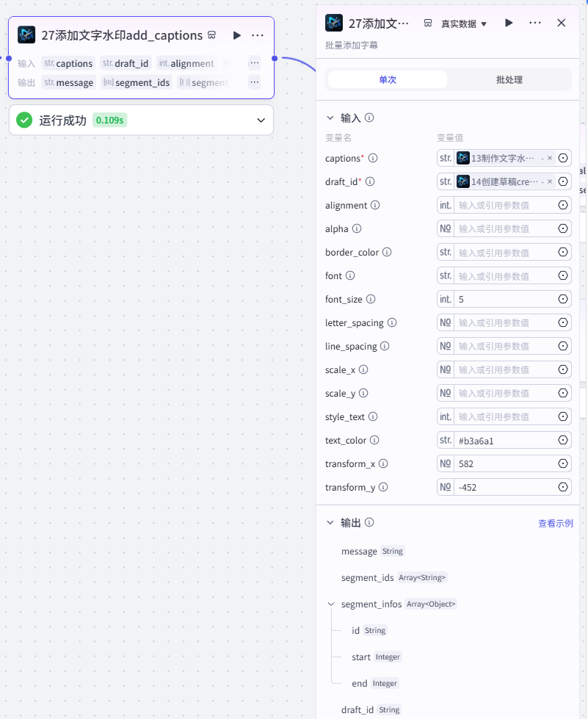Viewport: 588px width, 719px height.
Task: Expand the 运行成功 result details
Action: tap(261, 120)
